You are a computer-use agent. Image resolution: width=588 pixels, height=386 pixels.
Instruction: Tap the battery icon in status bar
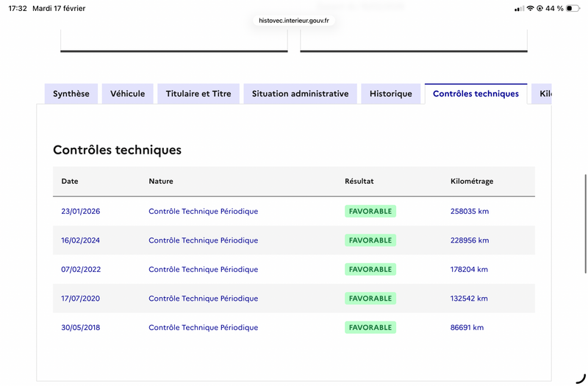tap(573, 8)
